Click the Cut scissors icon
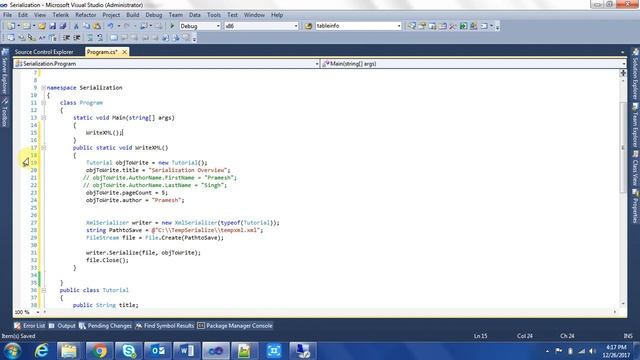 pos(76,26)
